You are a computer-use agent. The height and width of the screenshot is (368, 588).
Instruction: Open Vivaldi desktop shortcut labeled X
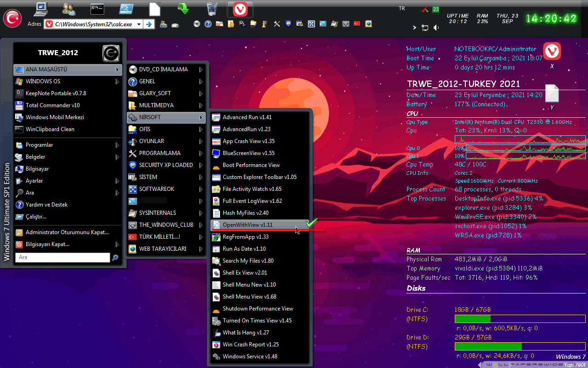(x=552, y=52)
